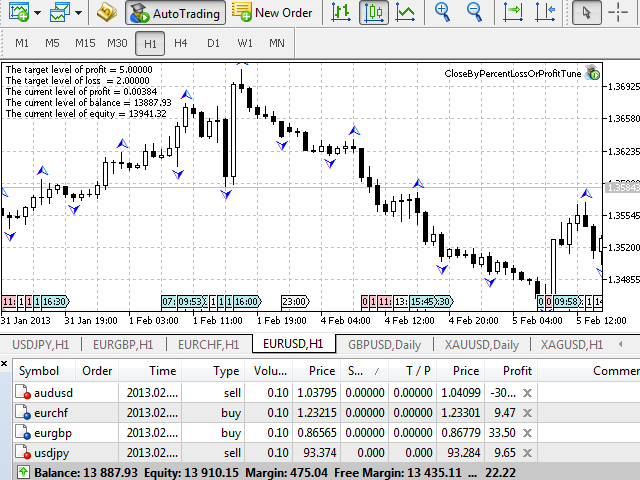Click the zoom in magnifier icon

(442, 13)
